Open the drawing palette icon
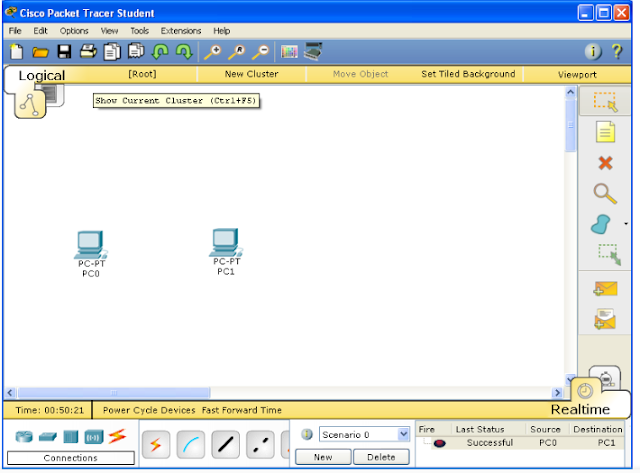Image resolution: width=640 pixels, height=473 pixels. (289, 52)
